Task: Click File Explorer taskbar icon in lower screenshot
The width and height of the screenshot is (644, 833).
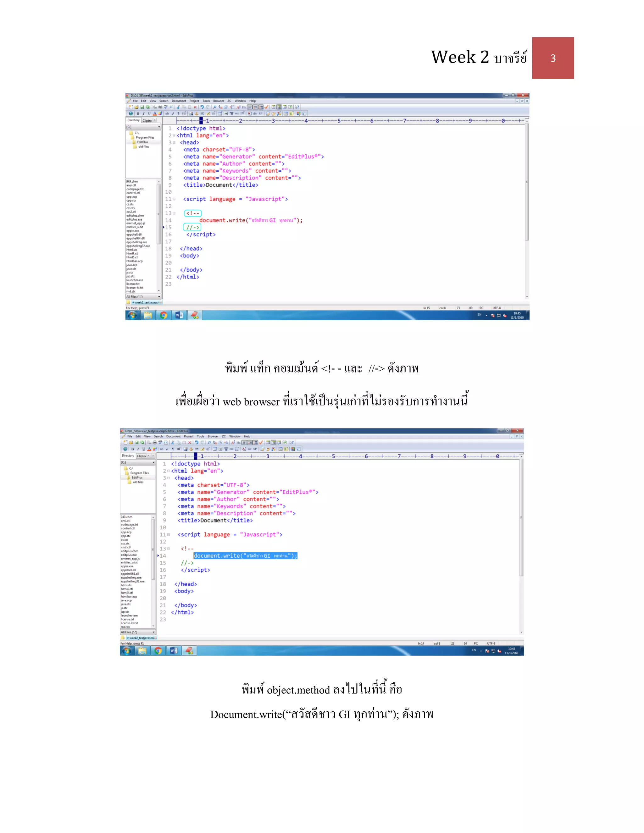Action: click(142, 651)
